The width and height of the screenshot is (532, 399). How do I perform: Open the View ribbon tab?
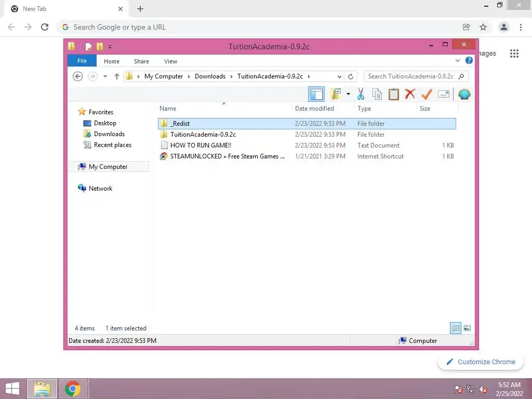(170, 61)
